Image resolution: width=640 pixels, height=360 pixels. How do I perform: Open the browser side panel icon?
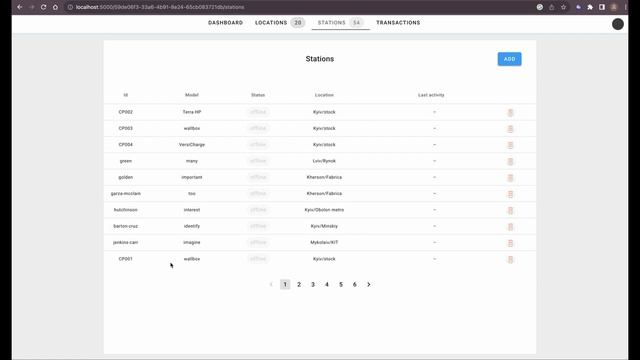tap(602, 7)
